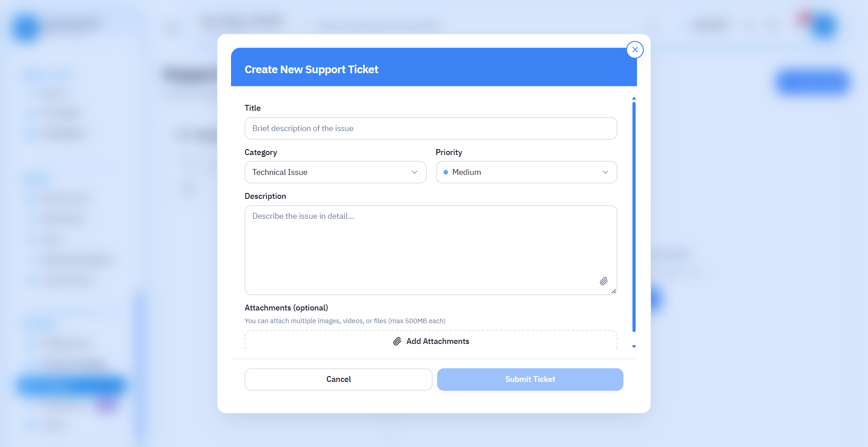Click the scroll down arrow in the modal

(x=634, y=347)
